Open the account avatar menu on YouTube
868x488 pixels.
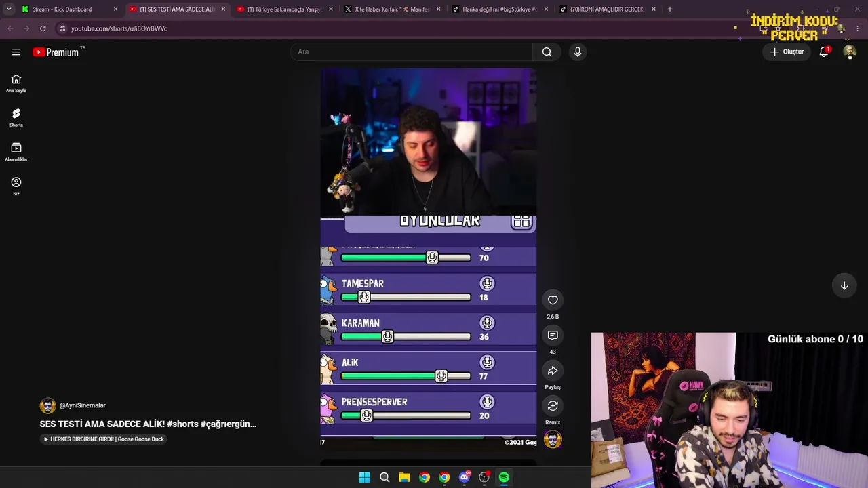point(850,52)
